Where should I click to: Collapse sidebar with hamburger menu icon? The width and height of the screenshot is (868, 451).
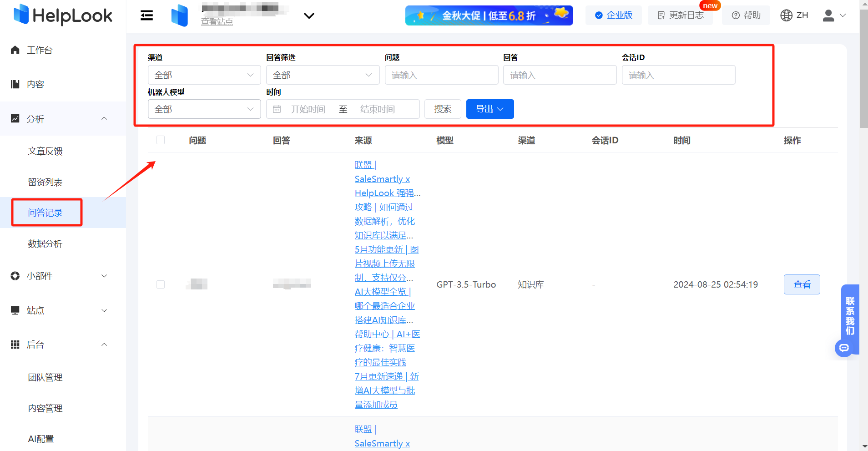pos(146,15)
